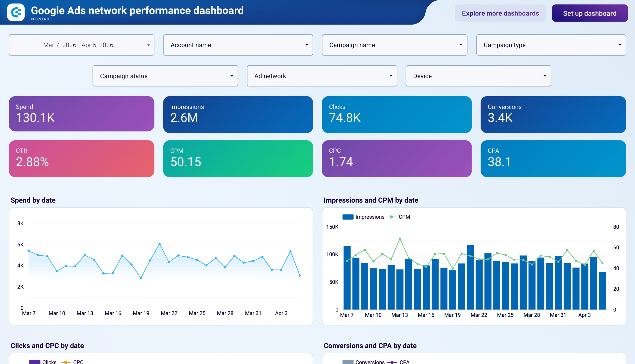Click the Clicks and CPC by date heading
This screenshot has width=635, height=364.
[x=47, y=345]
